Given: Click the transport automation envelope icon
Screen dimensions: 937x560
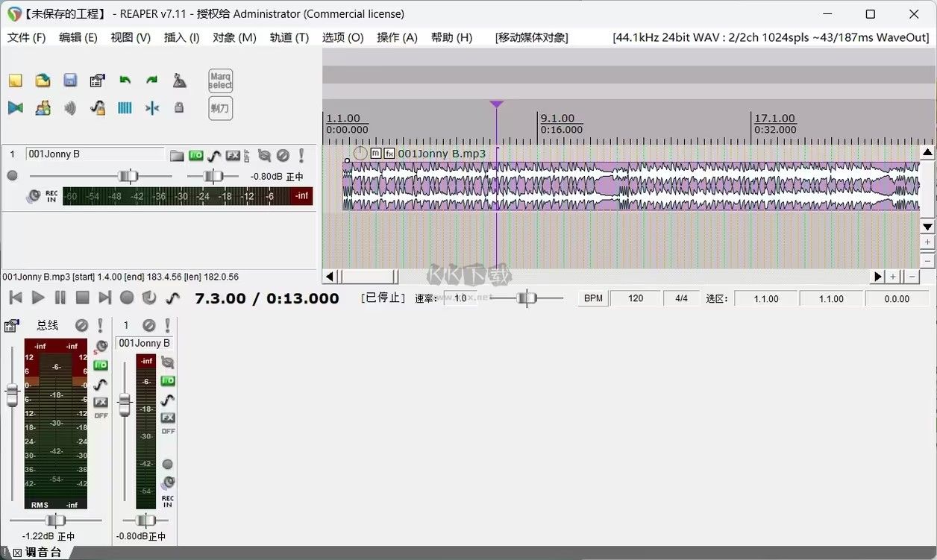Looking at the screenshot, I should [x=172, y=298].
